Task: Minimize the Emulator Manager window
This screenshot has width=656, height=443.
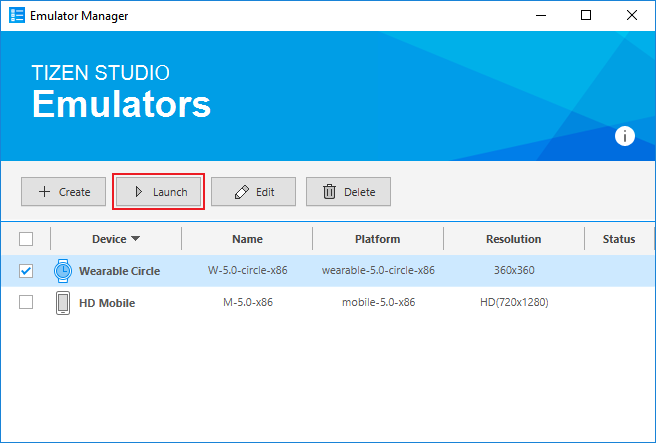Action: 541,15
